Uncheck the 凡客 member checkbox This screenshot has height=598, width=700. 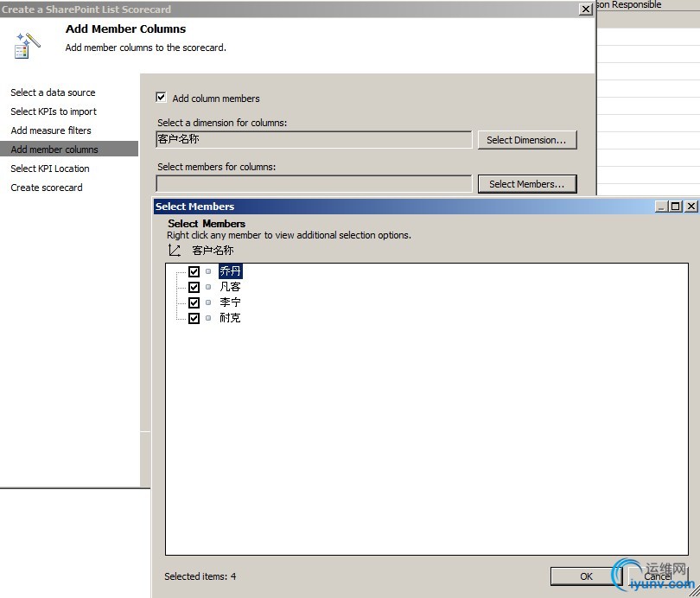[x=194, y=287]
